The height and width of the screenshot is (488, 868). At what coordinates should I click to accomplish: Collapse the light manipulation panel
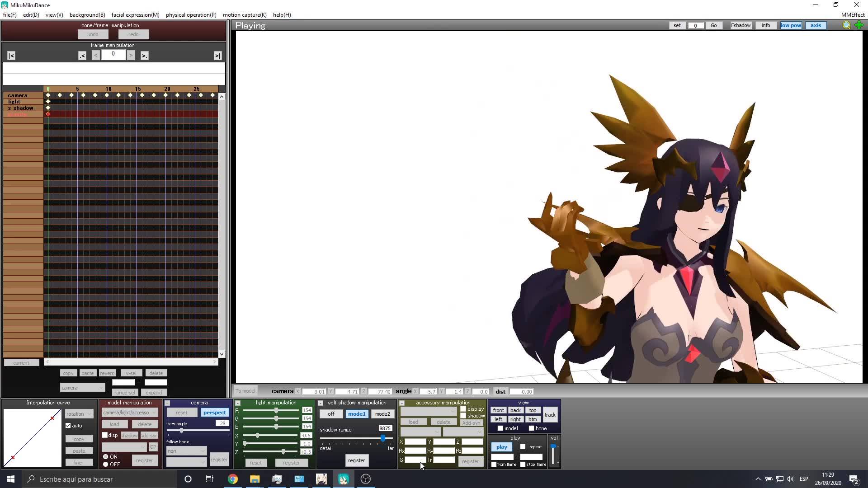(x=238, y=403)
